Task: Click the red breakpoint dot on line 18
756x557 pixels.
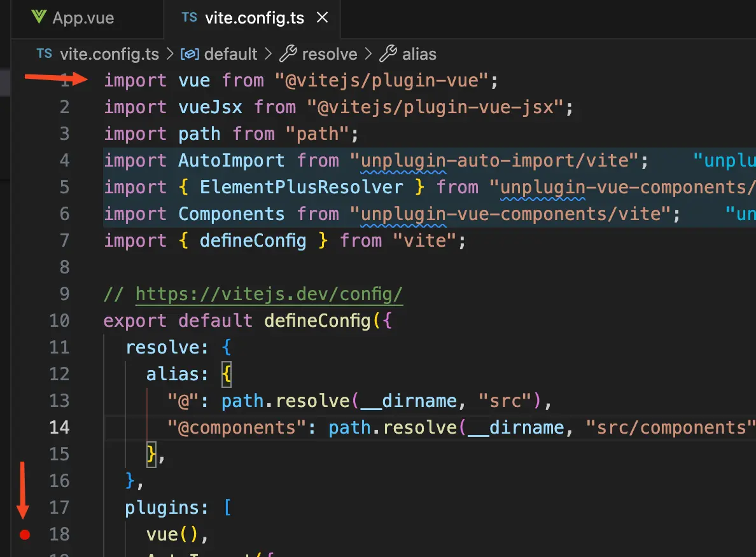Action: [x=24, y=535]
